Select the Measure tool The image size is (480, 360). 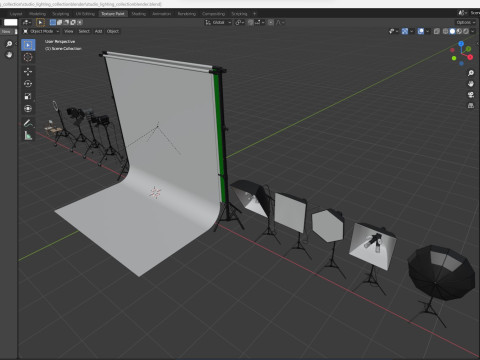pyautogui.click(x=28, y=136)
